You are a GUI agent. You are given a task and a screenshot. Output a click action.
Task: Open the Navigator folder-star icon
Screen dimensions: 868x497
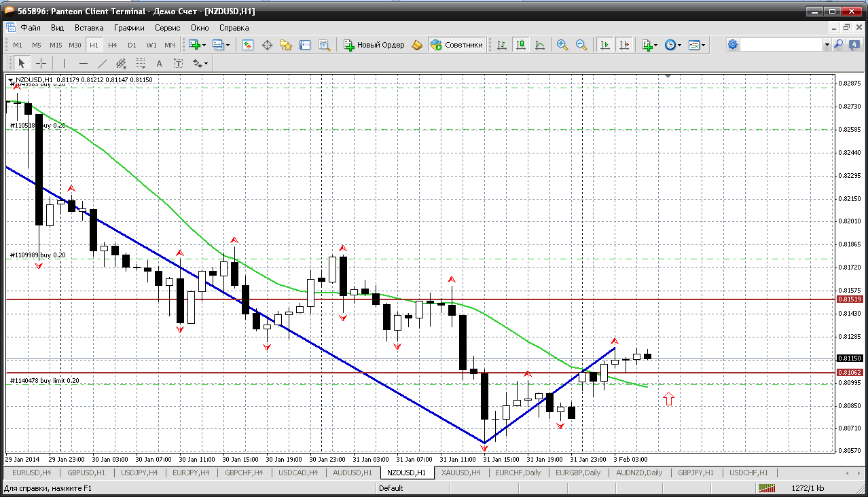pyautogui.click(x=286, y=45)
